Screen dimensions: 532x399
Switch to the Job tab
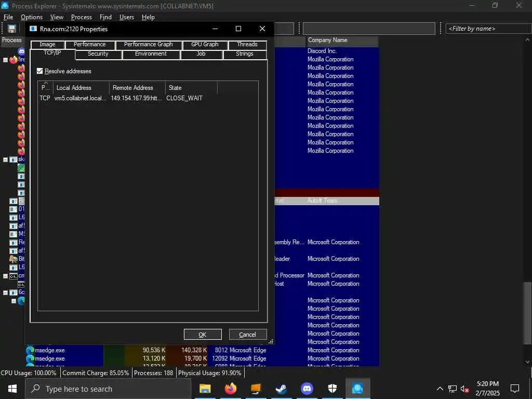click(x=201, y=54)
